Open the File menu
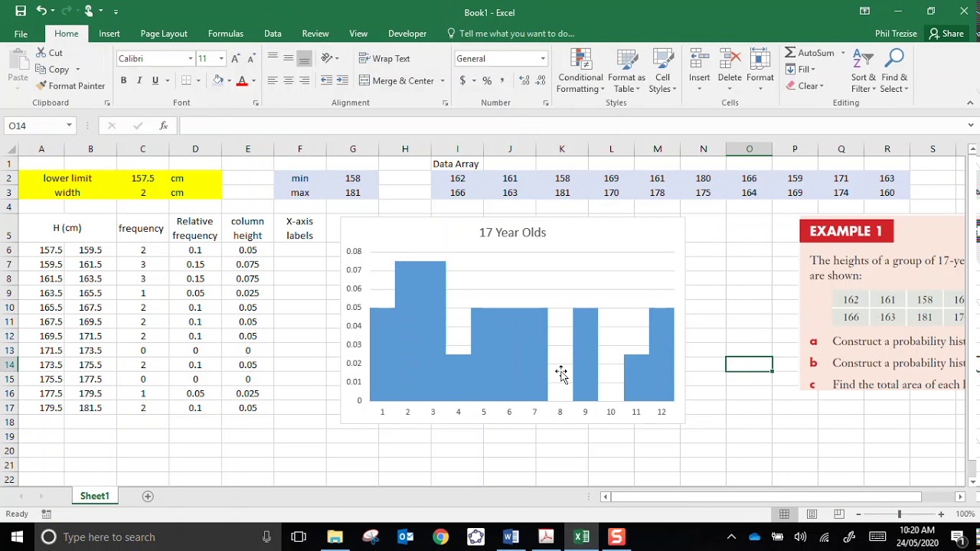Viewport: 980px width, 551px height. click(21, 34)
